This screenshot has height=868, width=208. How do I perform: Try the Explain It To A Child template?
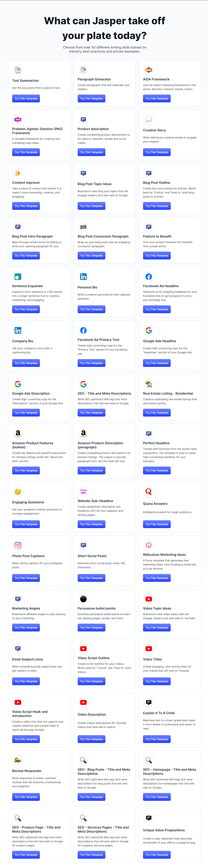pos(157,739)
